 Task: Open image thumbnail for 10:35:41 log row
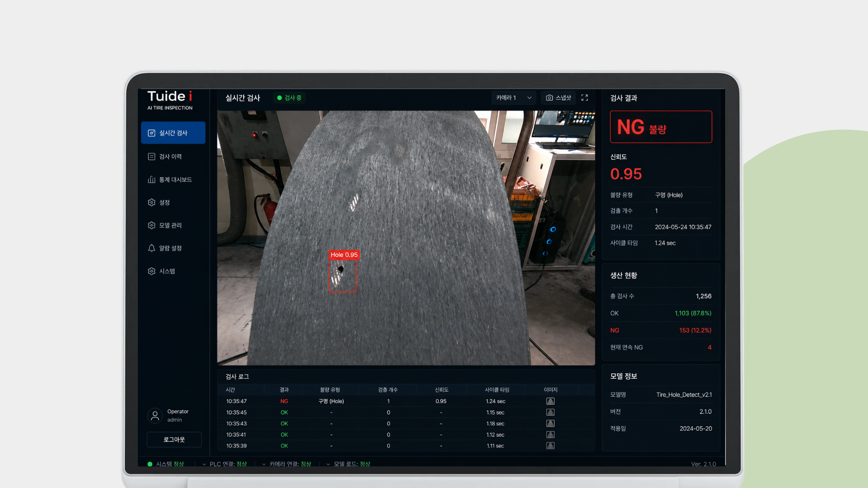click(550, 435)
